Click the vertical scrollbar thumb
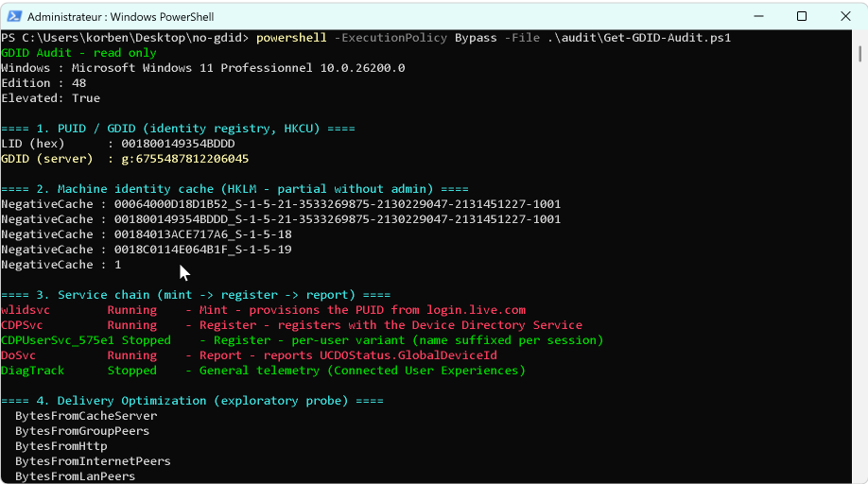 click(x=859, y=54)
